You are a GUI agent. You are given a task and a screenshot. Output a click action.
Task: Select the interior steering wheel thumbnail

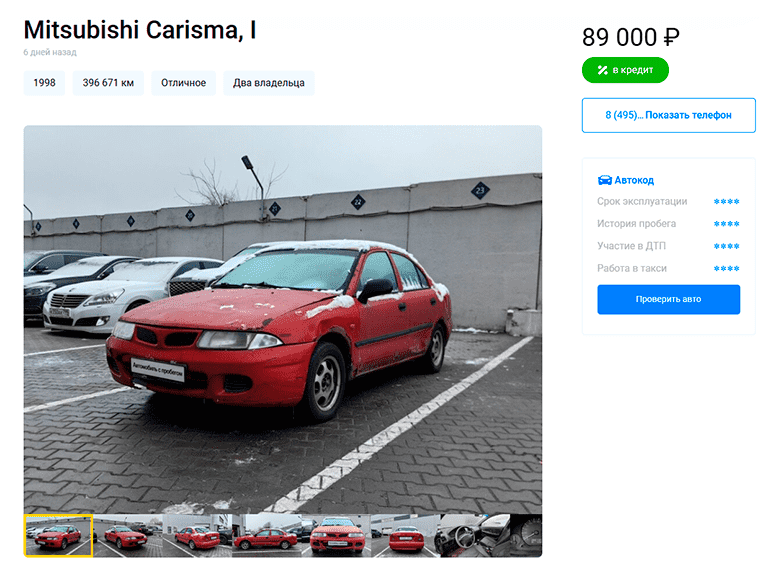[x=475, y=536]
